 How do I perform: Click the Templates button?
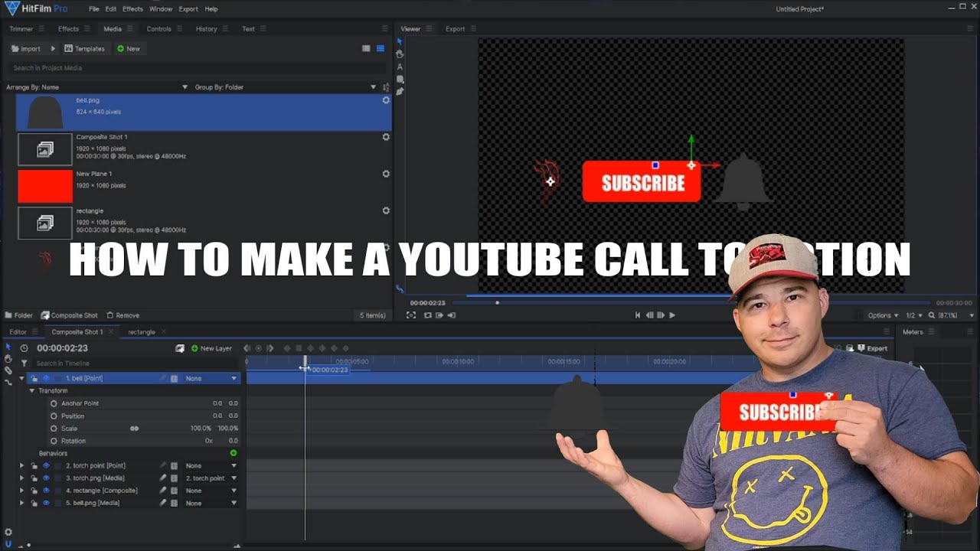(85, 48)
